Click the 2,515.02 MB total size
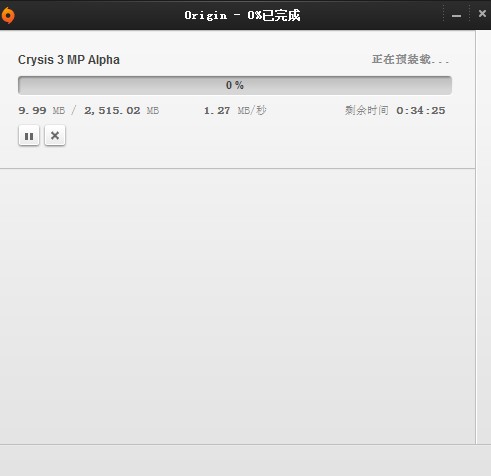 point(121,110)
